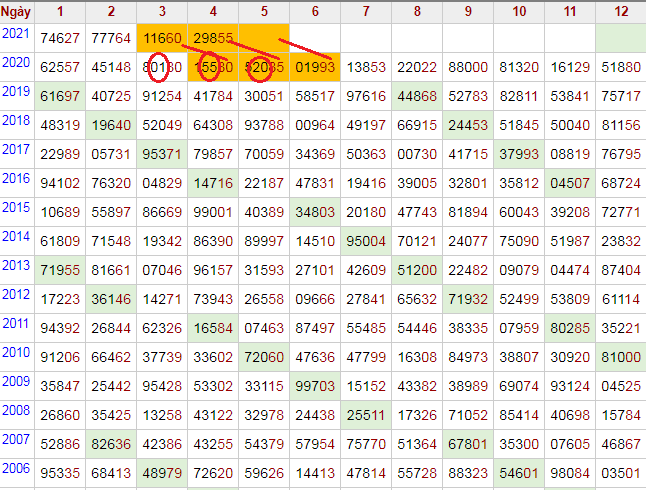
Task: Click orange highlighted cell 11660
Action: click(x=162, y=37)
